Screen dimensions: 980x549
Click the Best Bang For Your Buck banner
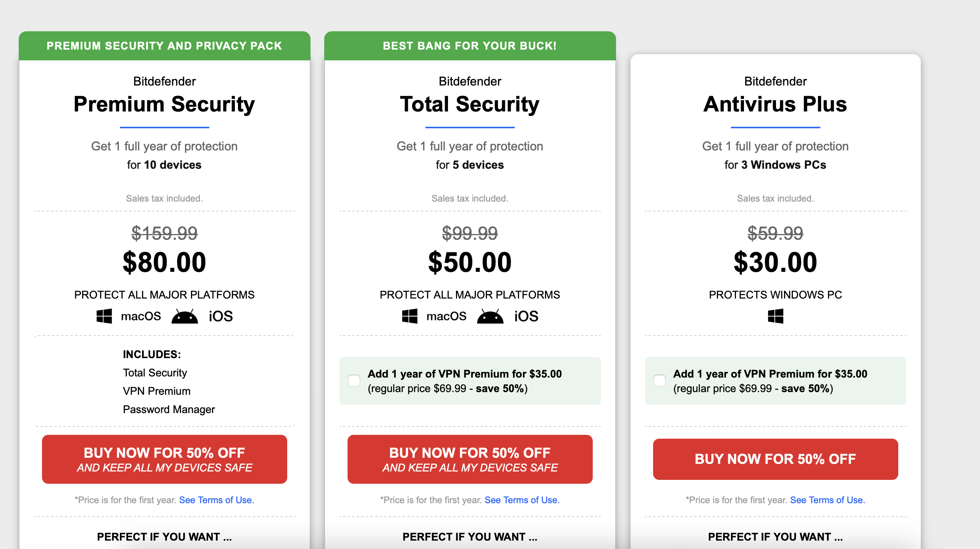470,46
